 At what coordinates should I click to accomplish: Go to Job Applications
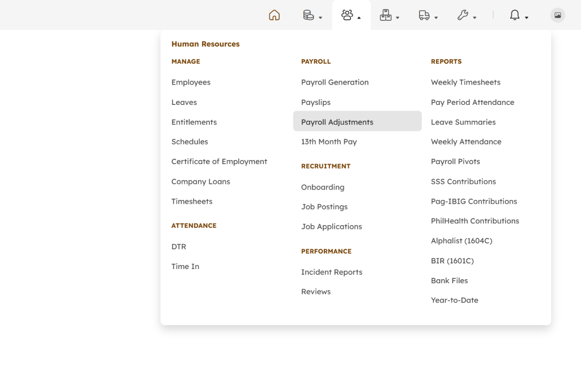click(x=332, y=226)
